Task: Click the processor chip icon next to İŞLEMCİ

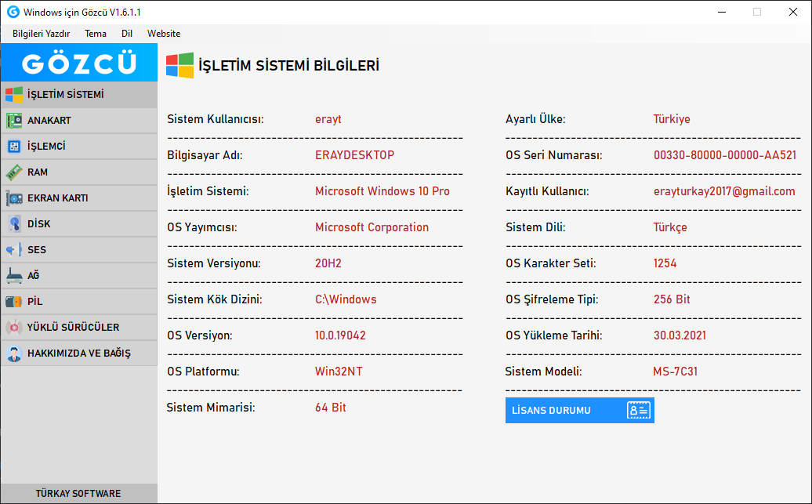Action: tap(14, 146)
